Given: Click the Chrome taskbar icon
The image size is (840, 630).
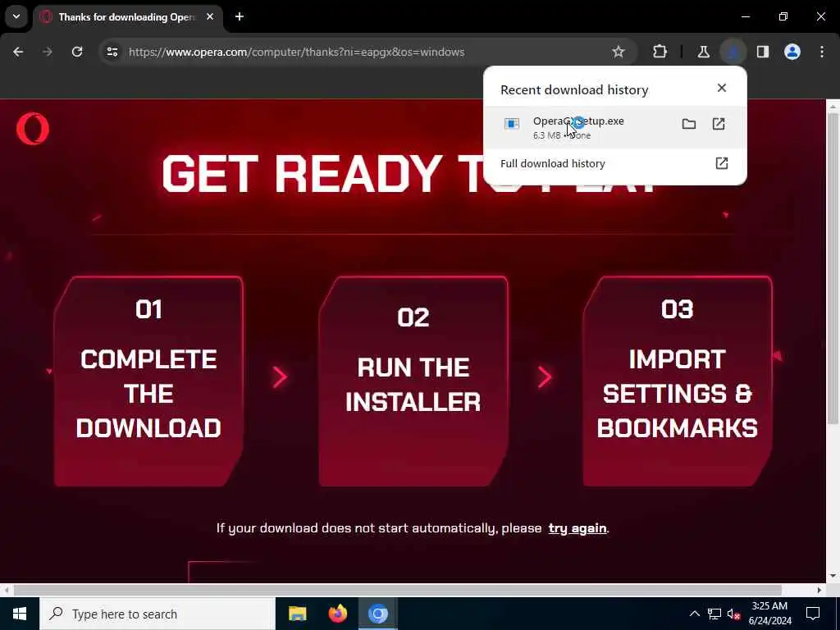Looking at the screenshot, I should [377, 614].
